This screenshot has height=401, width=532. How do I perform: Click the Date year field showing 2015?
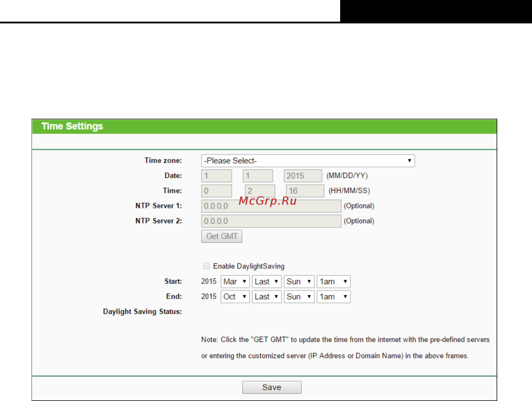(303, 176)
